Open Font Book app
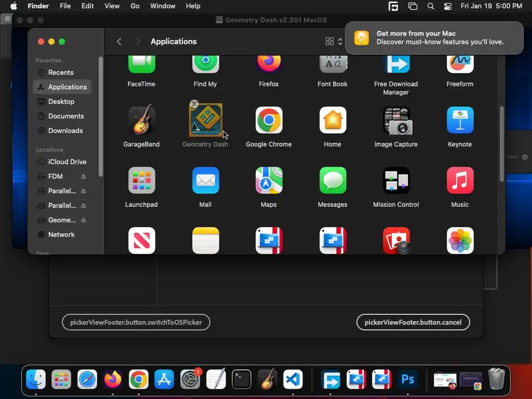532x399 pixels. tap(333, 64)
